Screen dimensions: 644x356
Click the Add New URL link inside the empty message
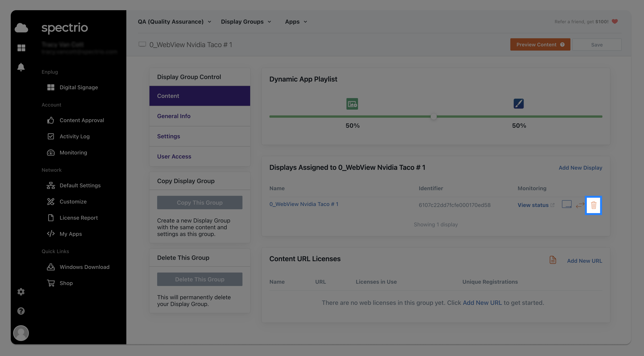click(482, 303)
